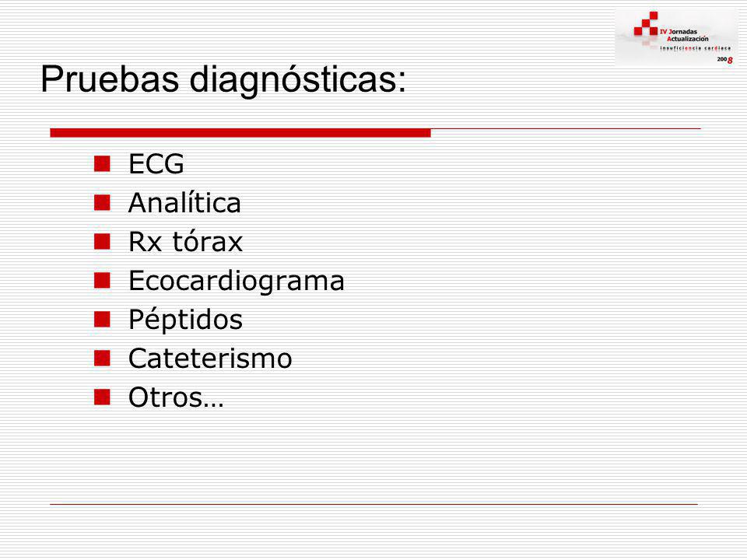Click the thin red footer line
747x560 pixels.
pyautogui.click(x=374, y=504)
